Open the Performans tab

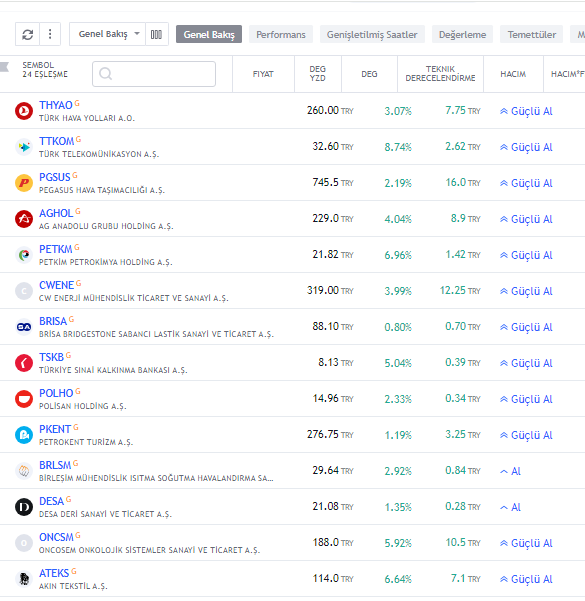pyautogui.click(x=281, y=34)
